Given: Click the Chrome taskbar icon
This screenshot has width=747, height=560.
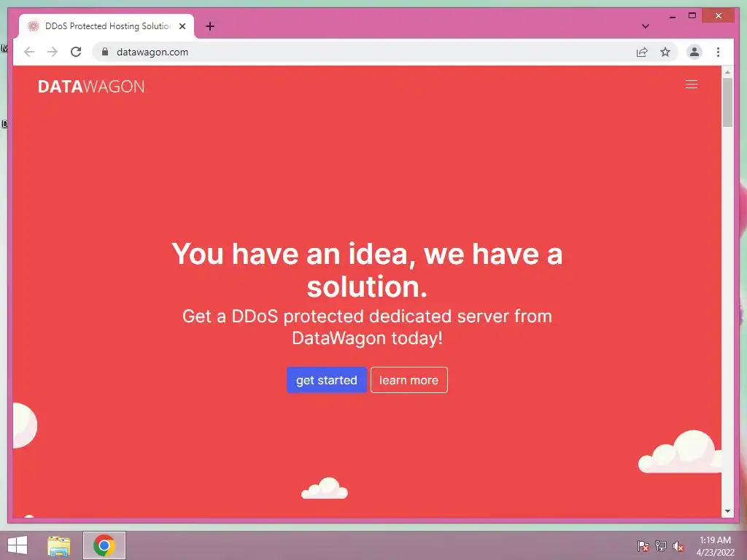Looking at the screenshot, I should pos(104,545).
